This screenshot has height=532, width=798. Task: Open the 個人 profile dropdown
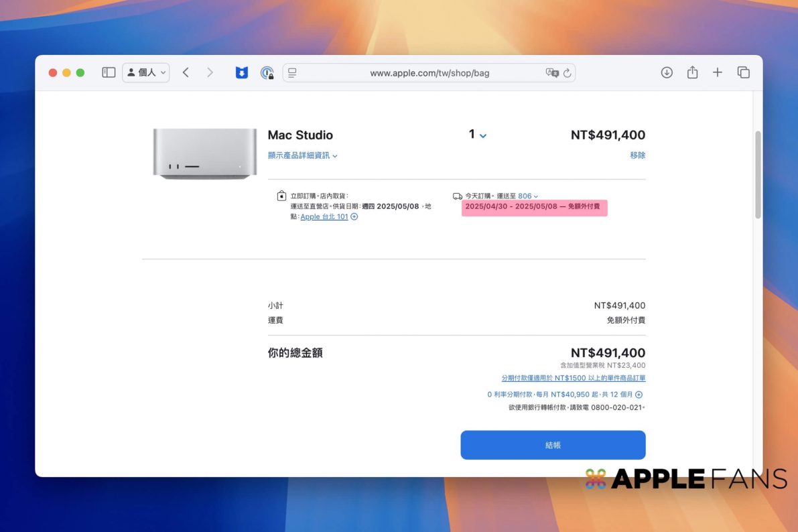pyautogui.click(x=146, y=72)
